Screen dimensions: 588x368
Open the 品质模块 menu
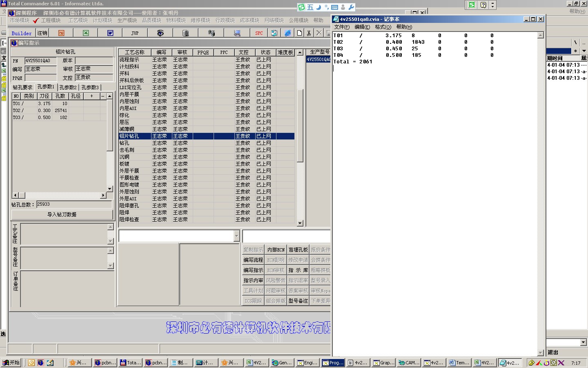(151, 20)
